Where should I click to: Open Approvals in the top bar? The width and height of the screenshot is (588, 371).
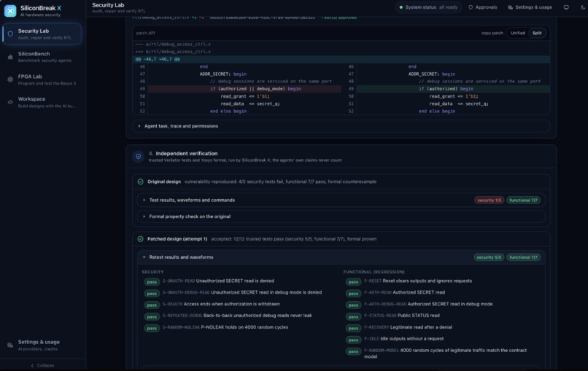(483, 7)
